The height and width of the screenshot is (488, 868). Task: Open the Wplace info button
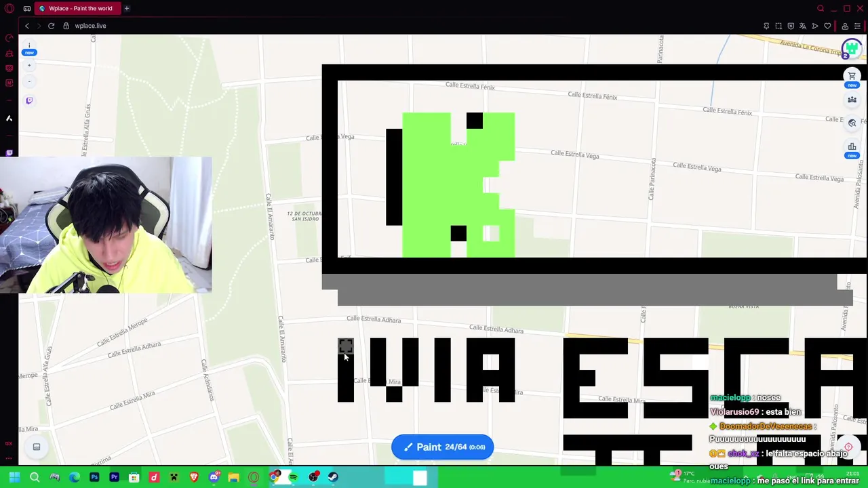(x=29, y=46)
